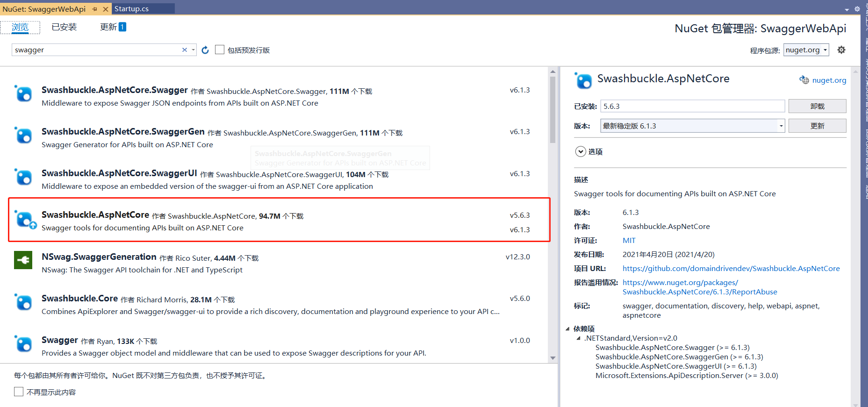Collapse the .NETStandard Version=v2.0 node

coord(578,338)
